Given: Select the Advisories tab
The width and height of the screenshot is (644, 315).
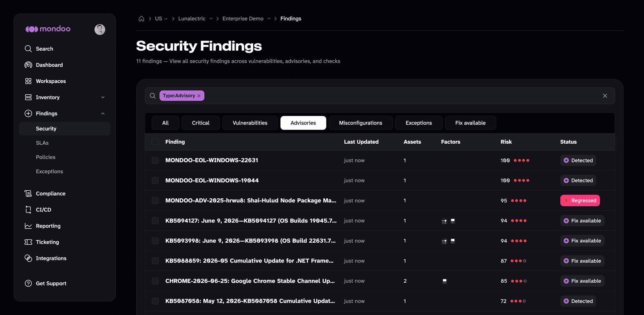Looking at the screenshot, I should 303,123.
